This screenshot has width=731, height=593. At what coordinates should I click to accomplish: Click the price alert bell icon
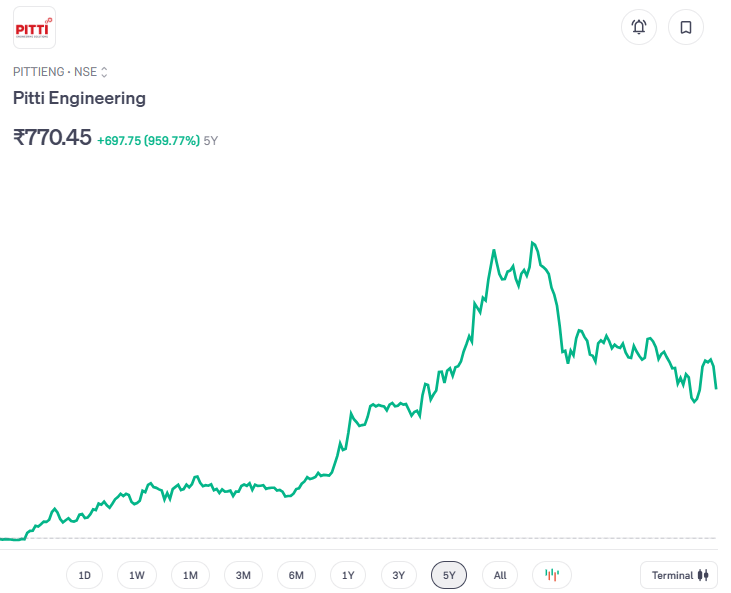[x=639, y=27]
